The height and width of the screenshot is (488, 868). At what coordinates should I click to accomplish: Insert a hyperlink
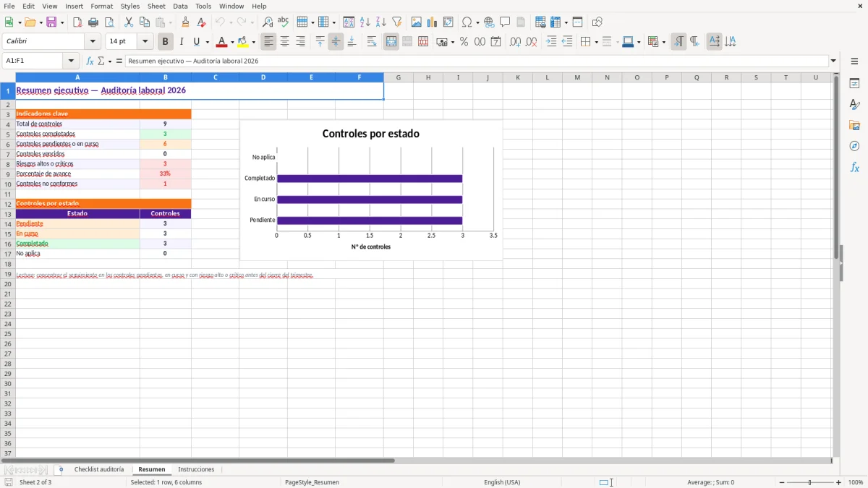click(489, 22)
